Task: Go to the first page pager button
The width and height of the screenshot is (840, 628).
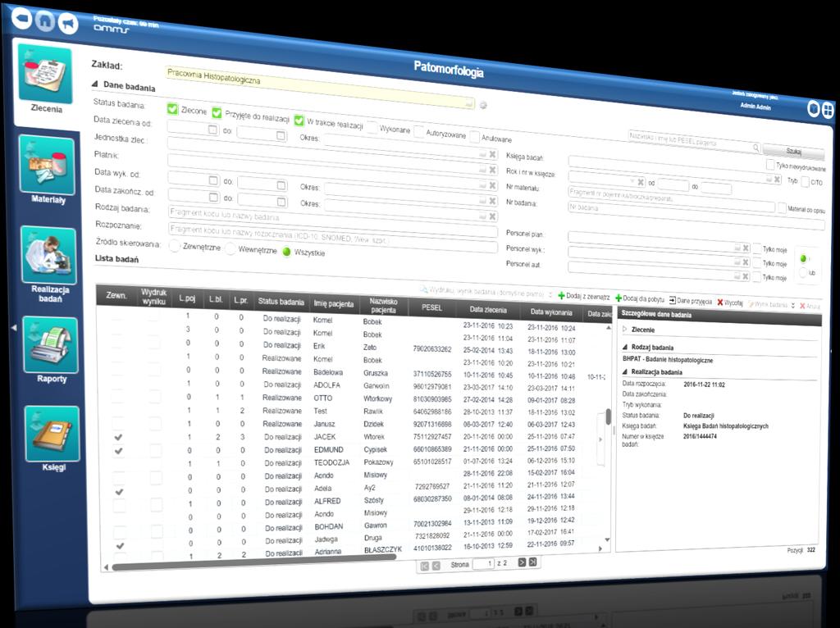Action: (x=425, y=566)
